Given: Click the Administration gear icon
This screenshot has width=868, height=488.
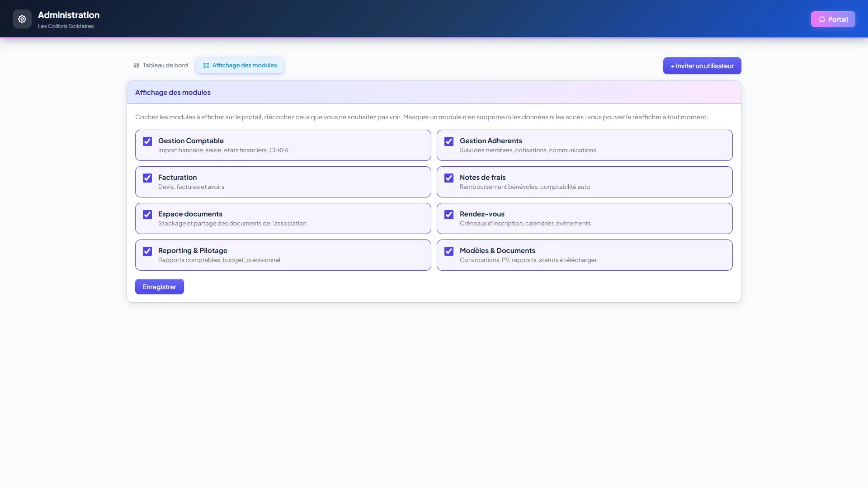Looking at the screenshot, I should point(22,19).
